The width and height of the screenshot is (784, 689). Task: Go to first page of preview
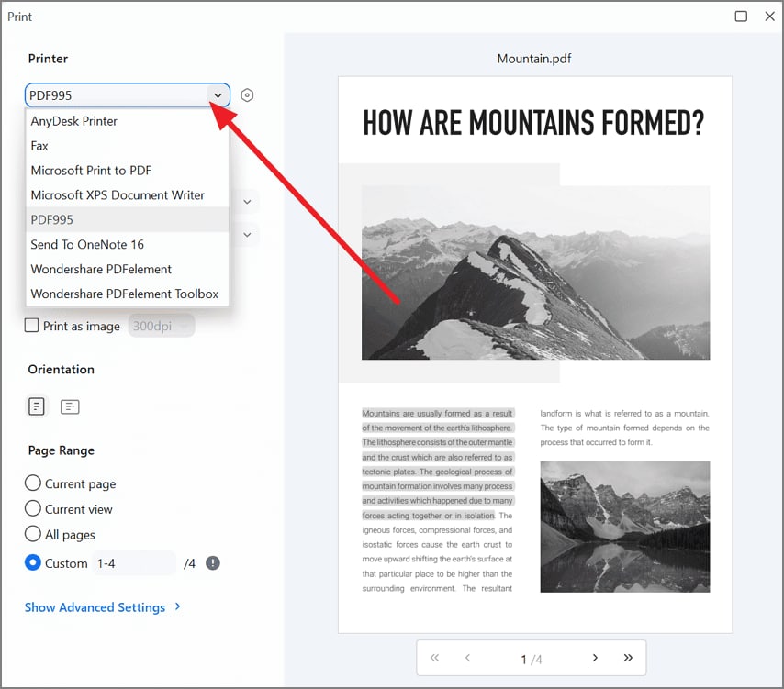coord(434,658)
